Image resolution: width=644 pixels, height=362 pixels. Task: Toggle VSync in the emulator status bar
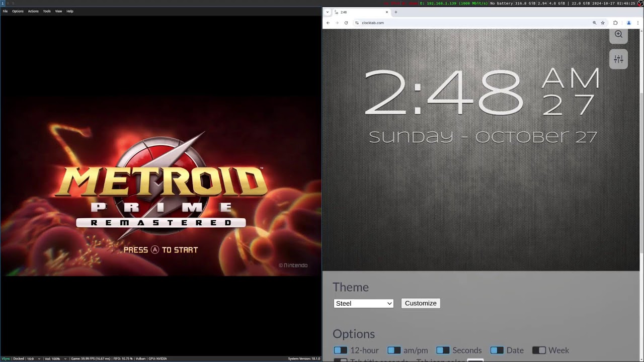pos(6,358)
